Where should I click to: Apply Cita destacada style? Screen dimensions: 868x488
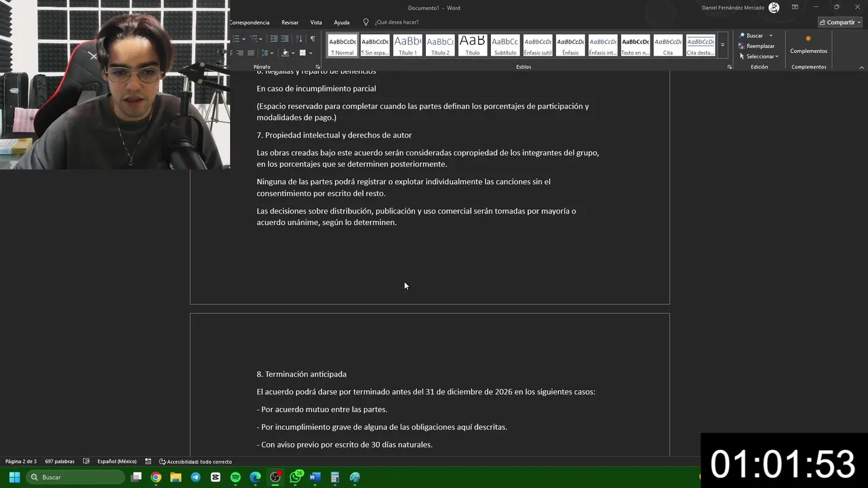click(x=701, y=45)
